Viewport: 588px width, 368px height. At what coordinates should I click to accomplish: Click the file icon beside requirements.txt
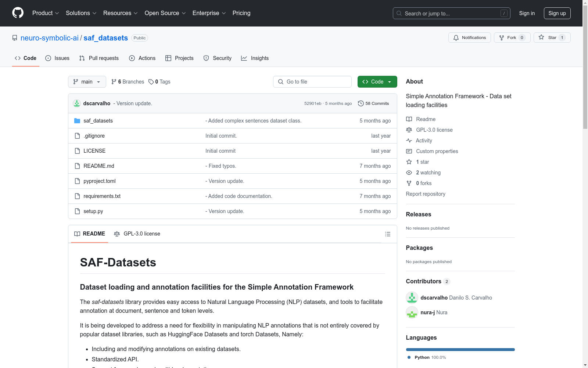[77, 196]
